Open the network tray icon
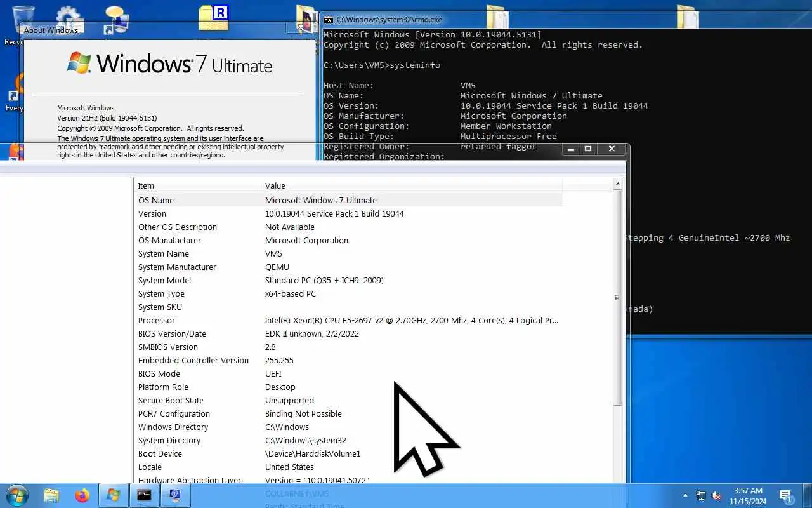This screenshot has height=508, width=812. click(x=701, y=495)
